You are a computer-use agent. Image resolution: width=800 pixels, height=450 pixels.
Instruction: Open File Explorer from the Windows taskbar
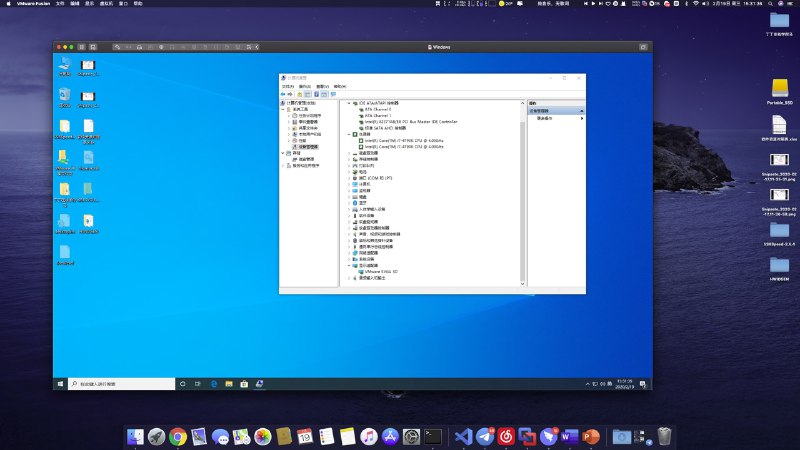(x=229, y=384)
